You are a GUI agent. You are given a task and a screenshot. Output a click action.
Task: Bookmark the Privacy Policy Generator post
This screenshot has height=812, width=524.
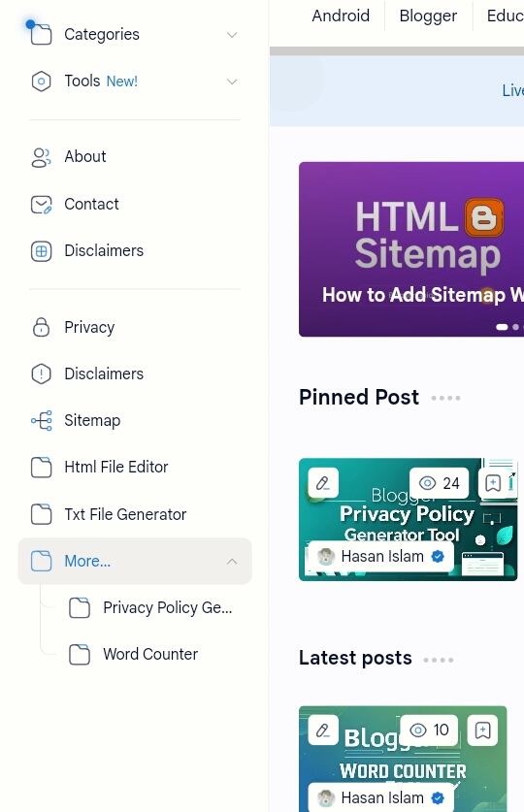tap(493, 483)
